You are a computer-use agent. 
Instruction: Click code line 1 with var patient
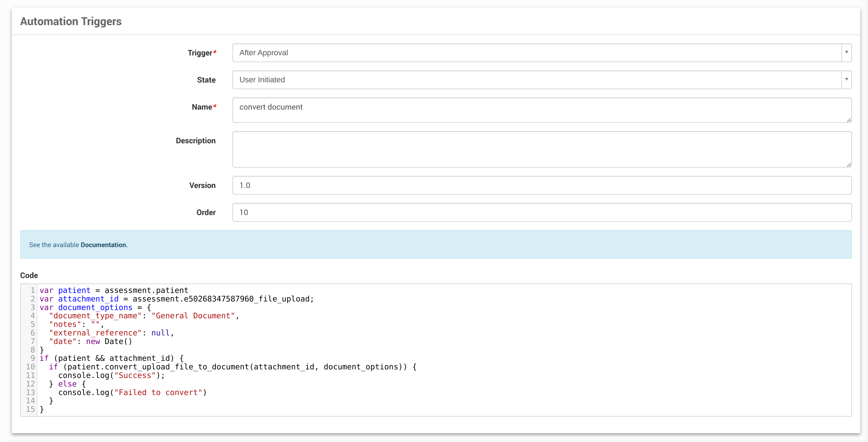coord(114,290)
